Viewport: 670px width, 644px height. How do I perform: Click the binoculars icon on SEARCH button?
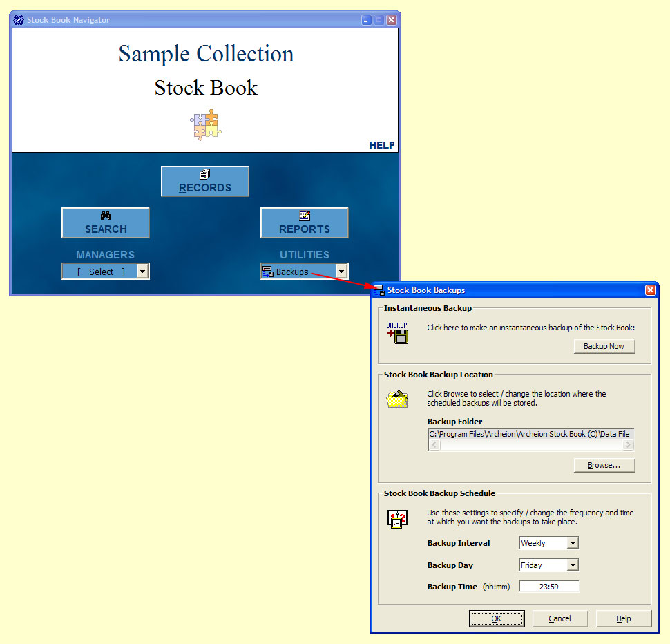pyautogui.click(x=106, y=216)
